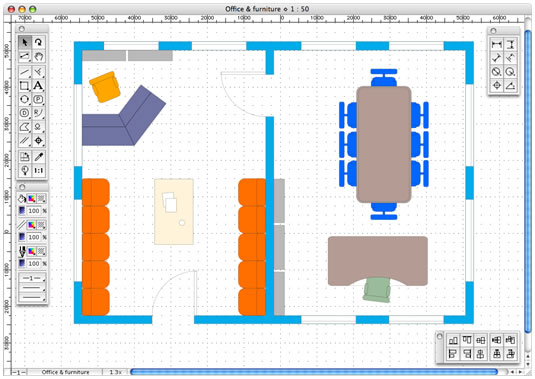Select the radius dimension tool
This screenshot has width=535, height=379.
pos(510,72)
